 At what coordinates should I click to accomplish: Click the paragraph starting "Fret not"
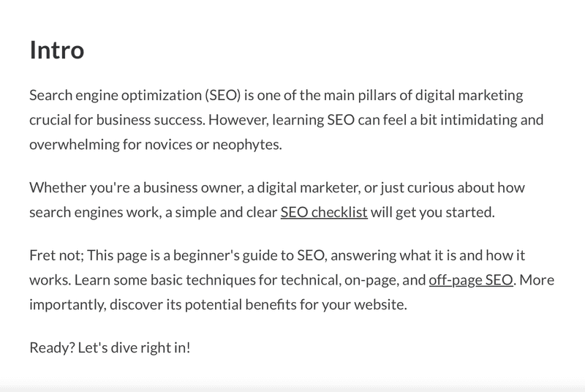[x=292, y=279]
